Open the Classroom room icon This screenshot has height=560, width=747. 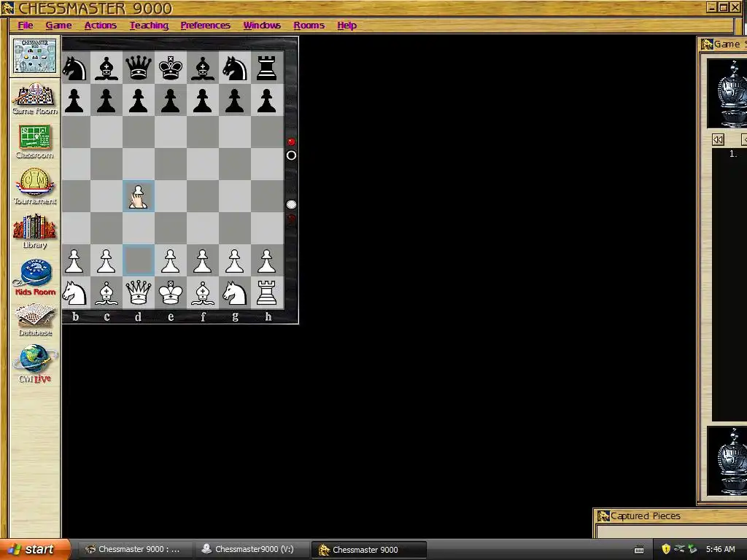tap(35, 142)
